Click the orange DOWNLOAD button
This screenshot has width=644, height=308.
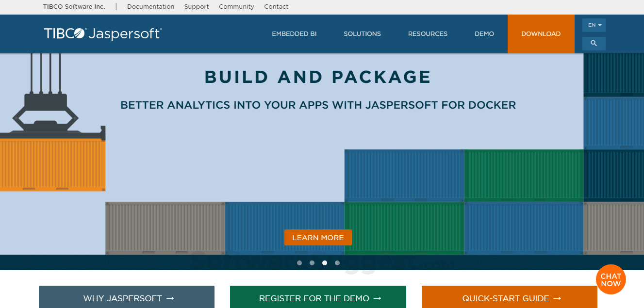coord(541,33)
